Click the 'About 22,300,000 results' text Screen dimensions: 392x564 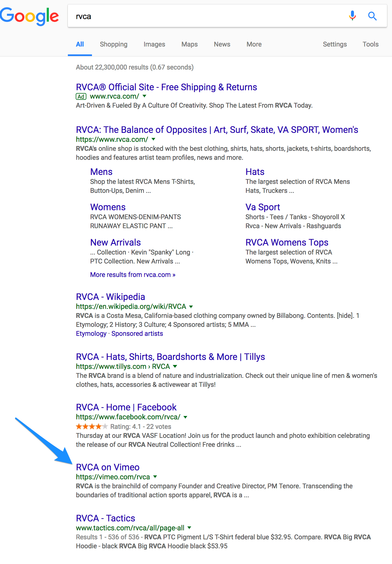pyautogui.click(x=135, y=67)
